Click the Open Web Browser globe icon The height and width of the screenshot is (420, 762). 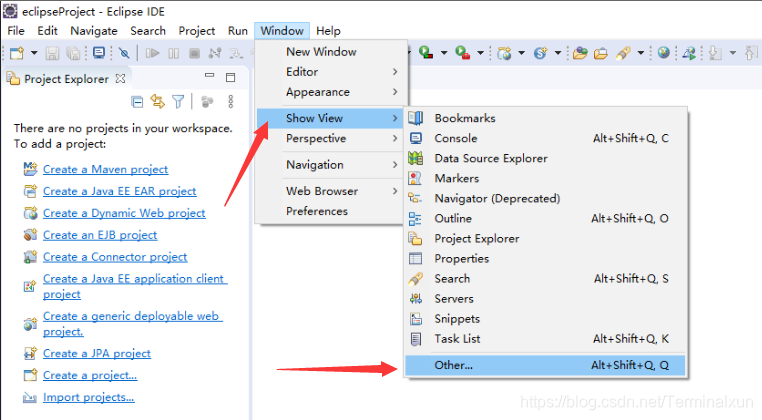point(663,52)
